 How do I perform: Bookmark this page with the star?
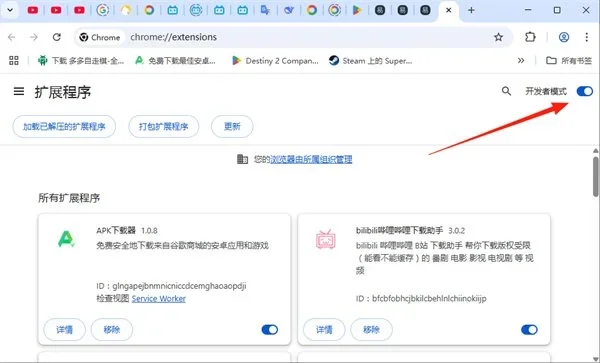498,37
